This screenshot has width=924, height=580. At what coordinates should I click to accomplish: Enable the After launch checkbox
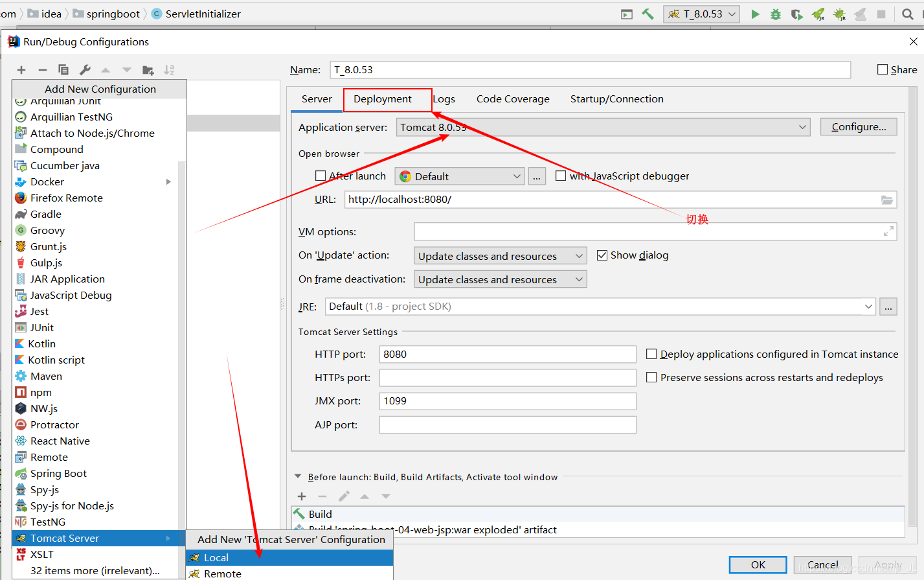(x=321, y=176)
